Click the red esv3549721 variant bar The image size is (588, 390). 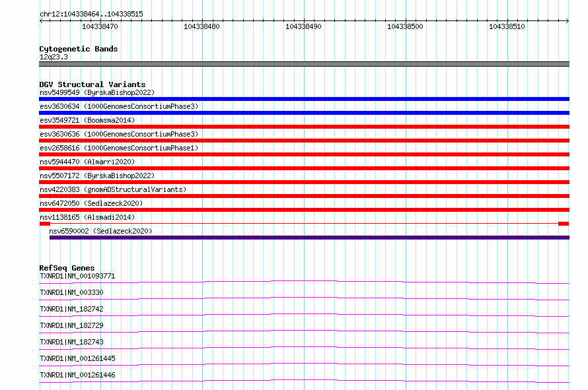[x=304, y=127]
